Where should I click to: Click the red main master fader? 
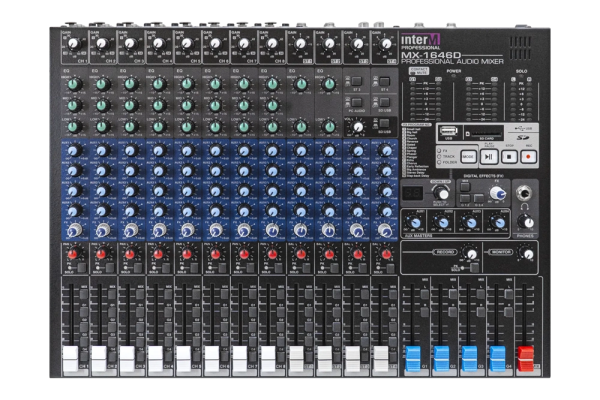point(525,355)
